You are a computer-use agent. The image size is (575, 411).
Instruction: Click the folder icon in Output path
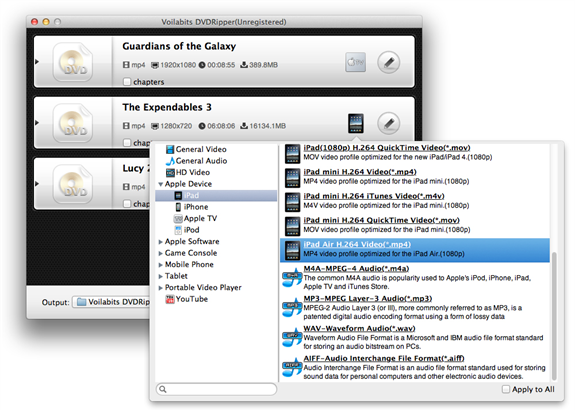(x=81, y=302)
